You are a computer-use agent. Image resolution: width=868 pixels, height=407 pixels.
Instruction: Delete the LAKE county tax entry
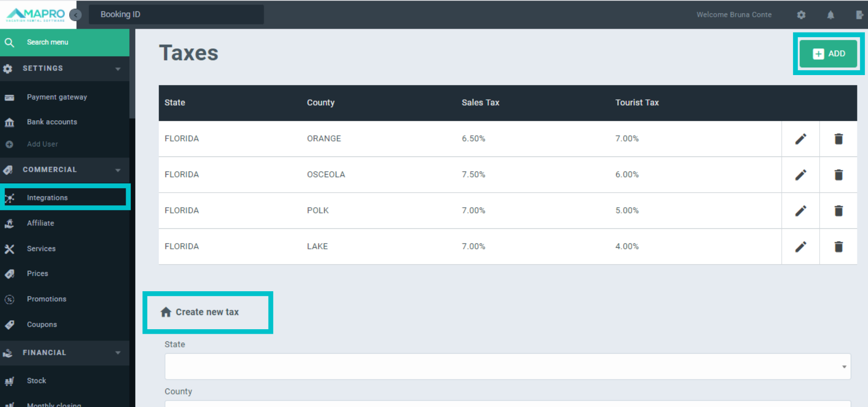click(838, 246)
